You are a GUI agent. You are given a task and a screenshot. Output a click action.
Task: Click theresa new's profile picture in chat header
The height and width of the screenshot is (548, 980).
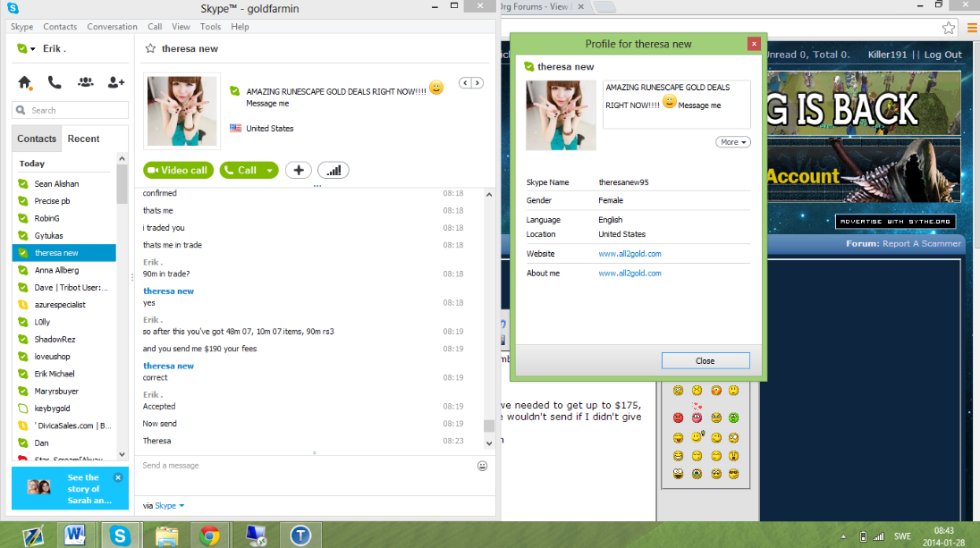[182, 111]
